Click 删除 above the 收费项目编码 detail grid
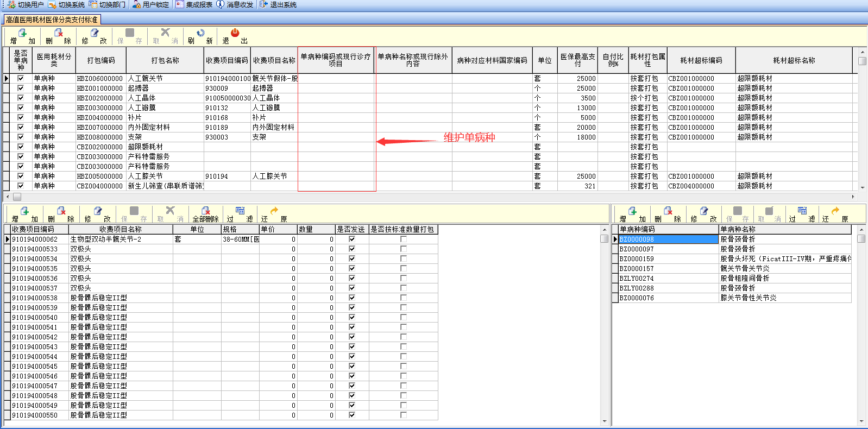The width and height of the screenshot is (868, 429). (61, 214)
